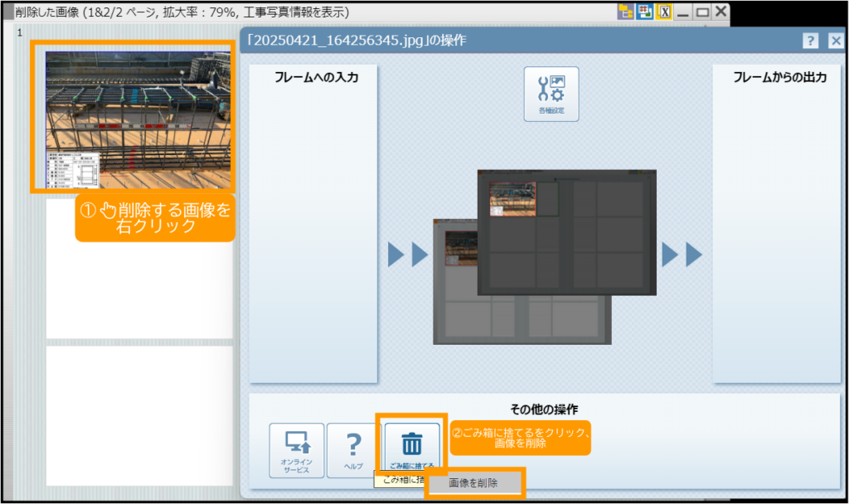The width and height of the screenshot is (849, 504).
Task: Minimize the 削除した画像 window
Action: (x=683, y=12)
